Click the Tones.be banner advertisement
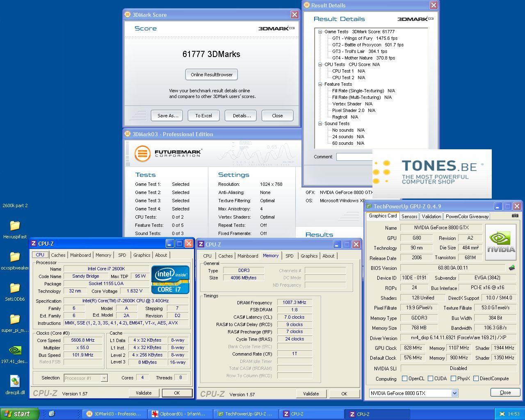 (432, 174)
